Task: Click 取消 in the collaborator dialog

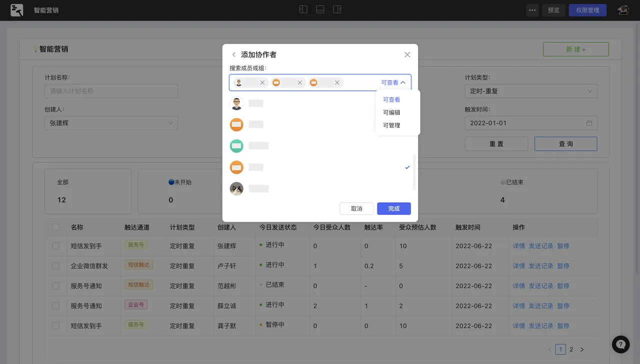Action: tap(356, 209)
